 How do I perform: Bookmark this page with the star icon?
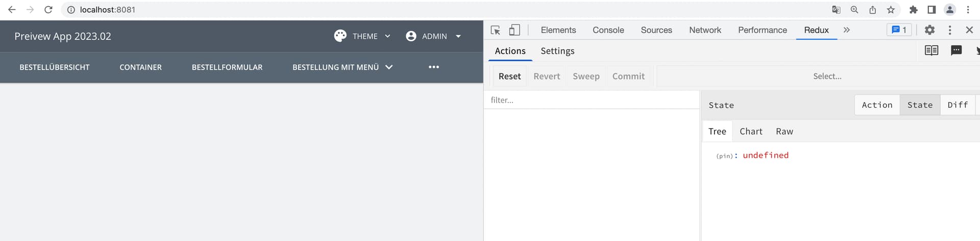coord(891,10)
